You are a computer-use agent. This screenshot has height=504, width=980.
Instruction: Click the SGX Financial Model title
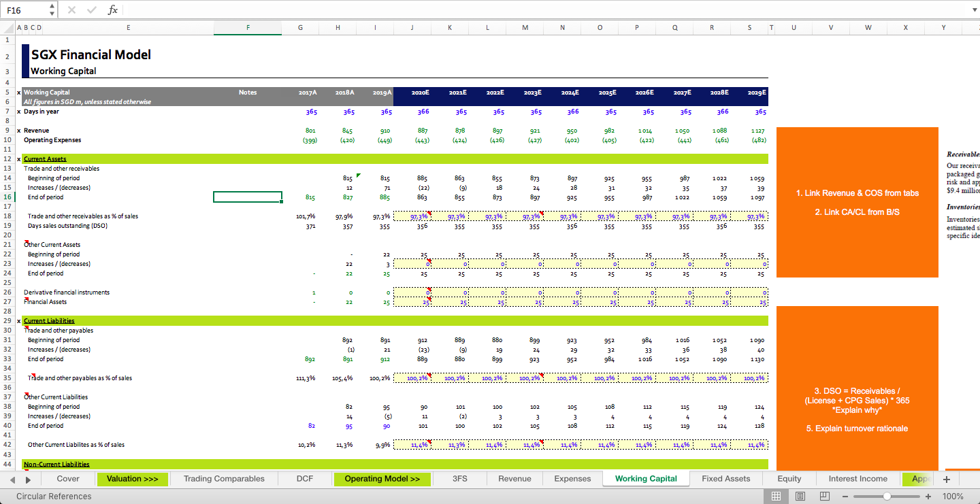[91, 55]
